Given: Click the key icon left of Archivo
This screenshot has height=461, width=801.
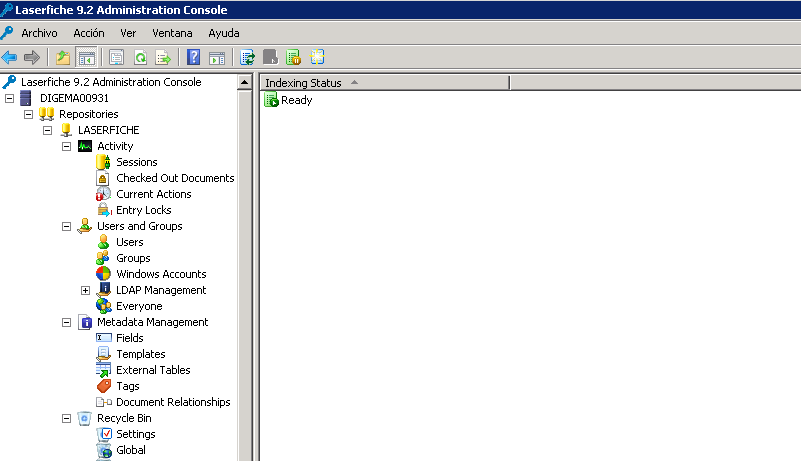Looking at the screenshot, I should [7, 33].
